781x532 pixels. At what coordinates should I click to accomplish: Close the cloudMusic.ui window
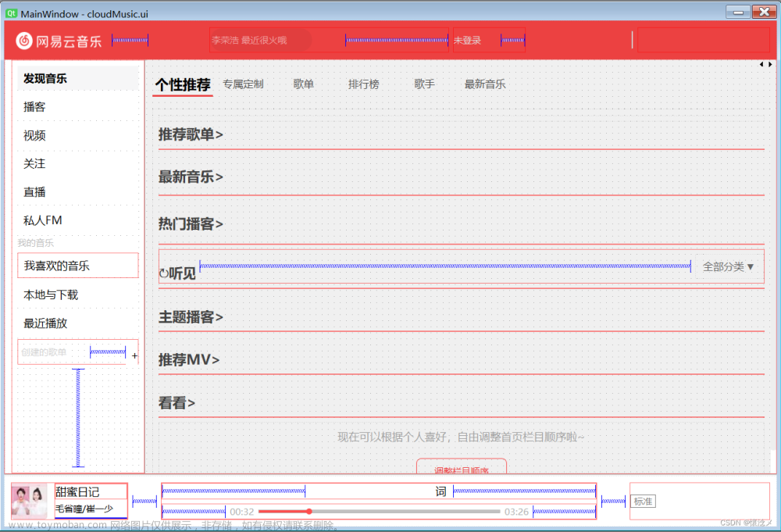point(764,12)
